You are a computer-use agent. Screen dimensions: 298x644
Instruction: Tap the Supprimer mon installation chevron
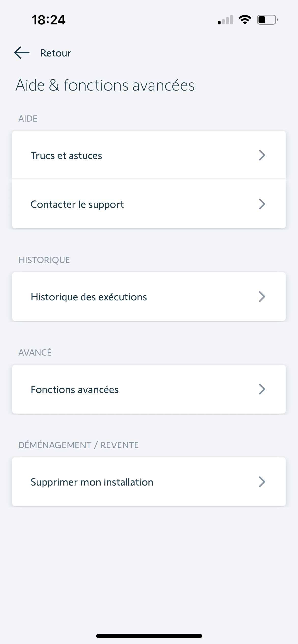pyautogui.click(x=262, y=482)
